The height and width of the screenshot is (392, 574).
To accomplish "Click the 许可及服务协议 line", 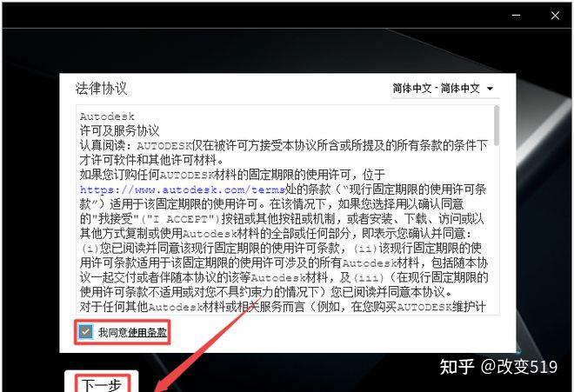I will pyautogui.click(x=119, y=131).
